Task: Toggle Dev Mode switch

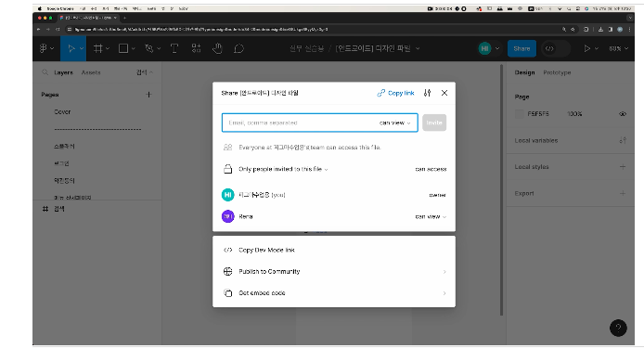Action: 556,48
